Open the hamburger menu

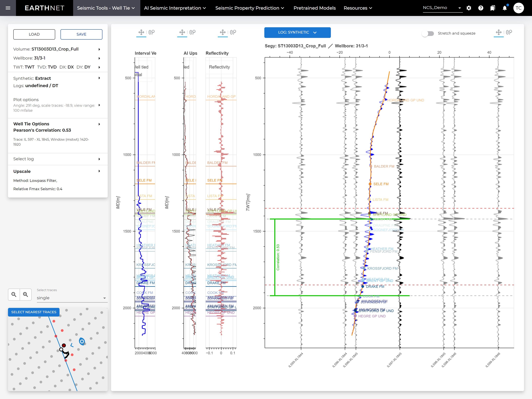[8, 8]
